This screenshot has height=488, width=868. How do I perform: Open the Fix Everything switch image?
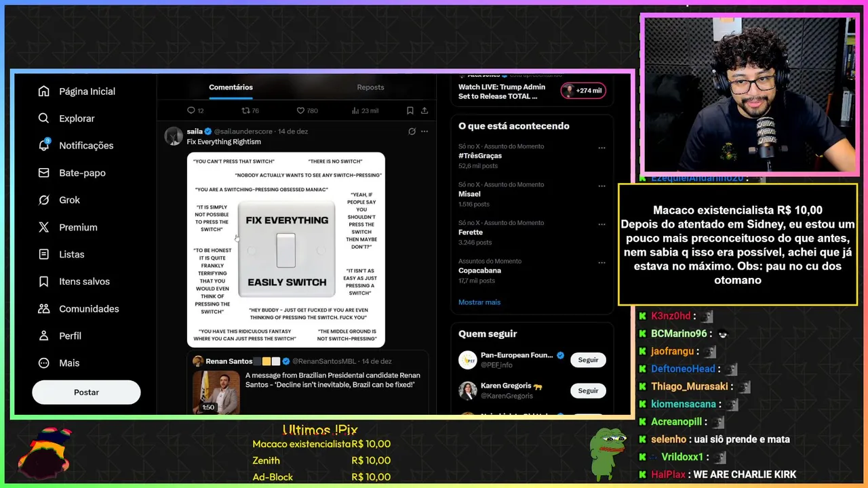286,249
